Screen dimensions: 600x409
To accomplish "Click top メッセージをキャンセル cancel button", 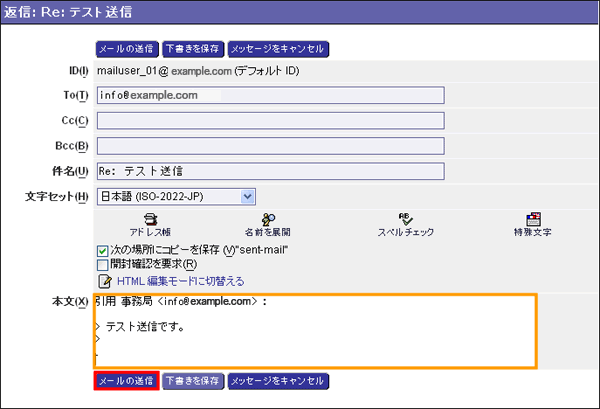I will coord(278,49).
